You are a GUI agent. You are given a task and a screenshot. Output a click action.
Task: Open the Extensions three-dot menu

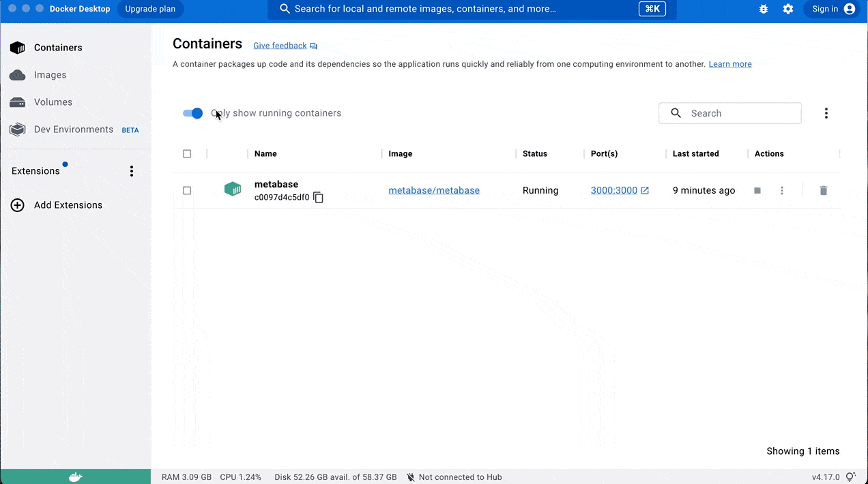132,171
